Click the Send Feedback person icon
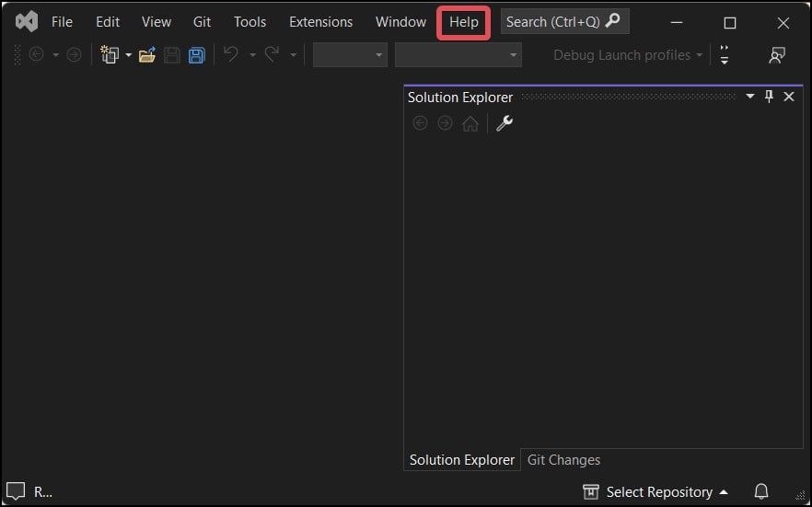Viewport: 812px width, 507px height. click(x=777, y=55)
